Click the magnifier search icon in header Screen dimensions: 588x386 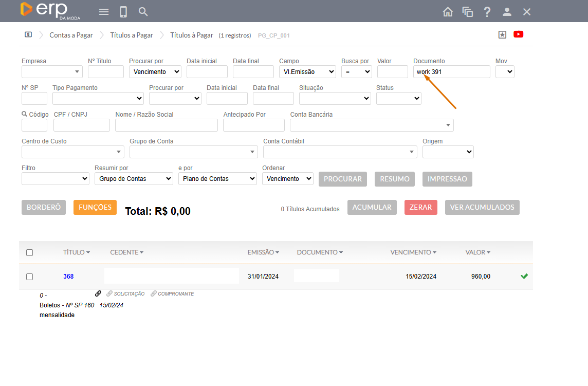pyautogui.click(x=143, y=12)
